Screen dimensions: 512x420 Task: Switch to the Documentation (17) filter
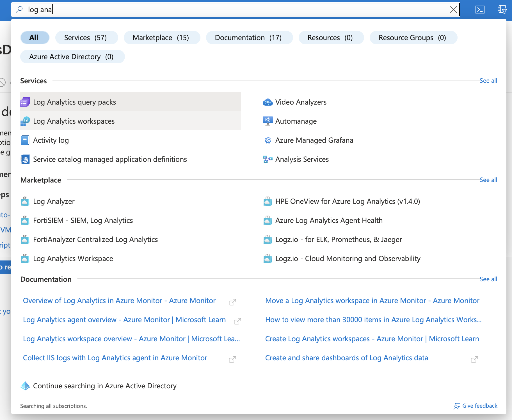(249, 38)
